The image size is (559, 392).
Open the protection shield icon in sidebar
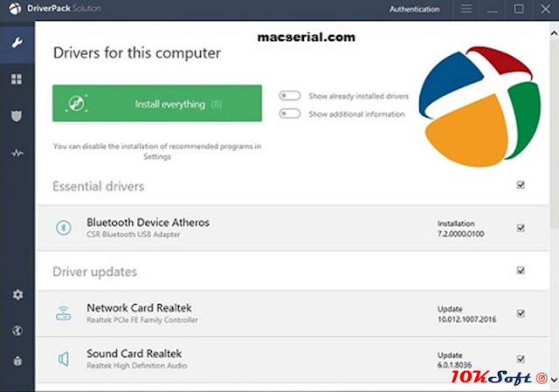[17, 115]
